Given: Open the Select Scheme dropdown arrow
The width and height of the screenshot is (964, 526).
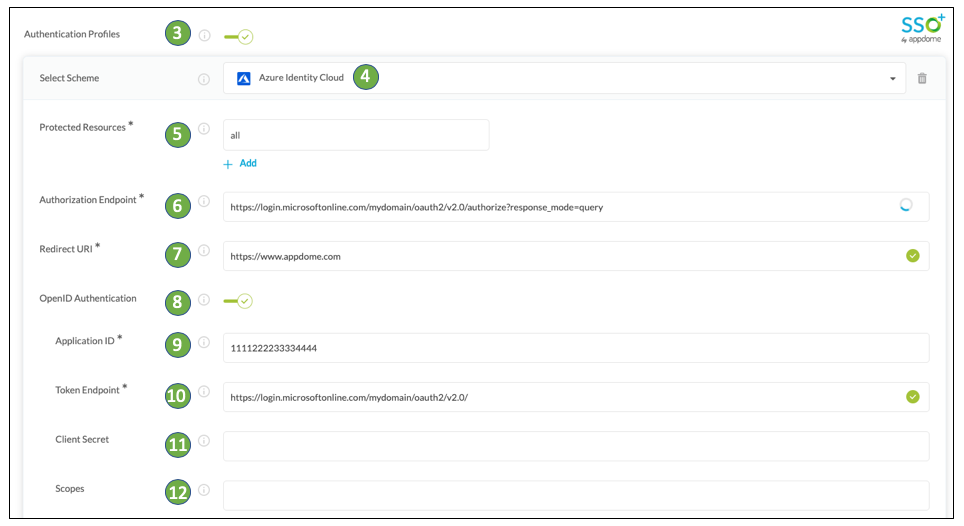Looking at the screenshot, I should 893,79.
